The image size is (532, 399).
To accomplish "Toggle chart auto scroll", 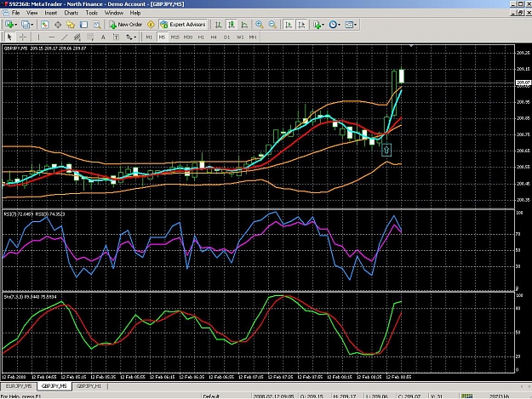I will tap(289, 25).
